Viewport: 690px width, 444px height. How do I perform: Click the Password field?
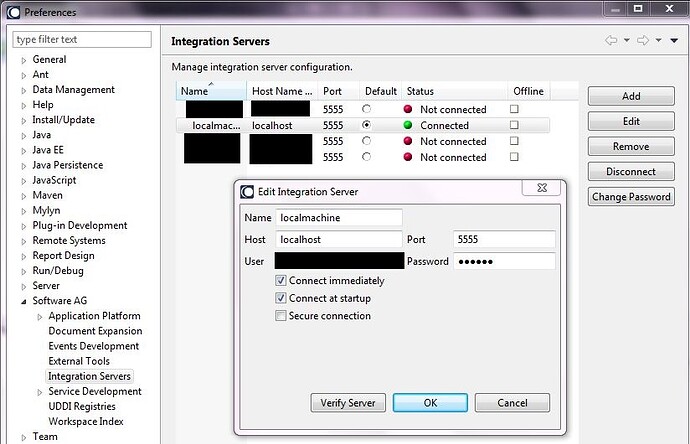(504, 261)
